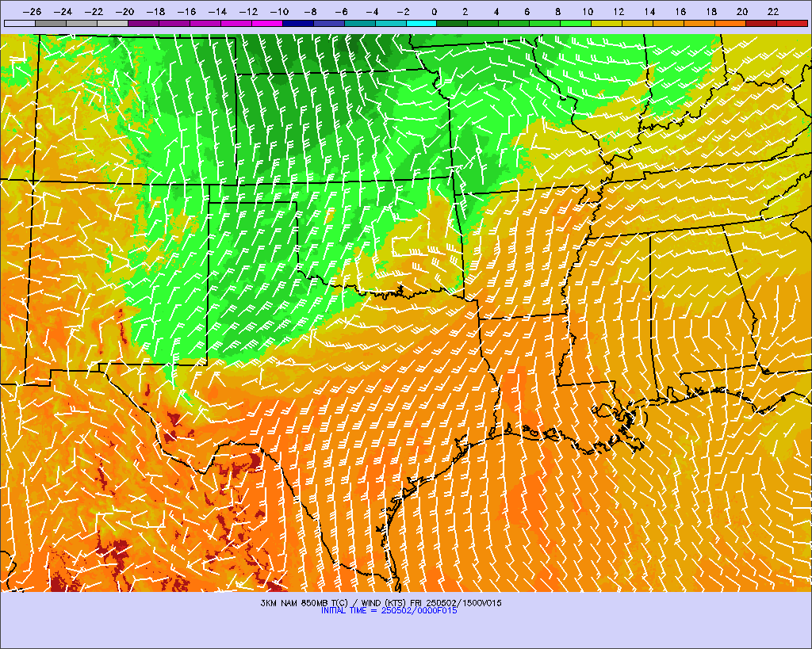Click the legend swatch between -20 and -18
The image size is (812, 649).
(x=144, y=23)
